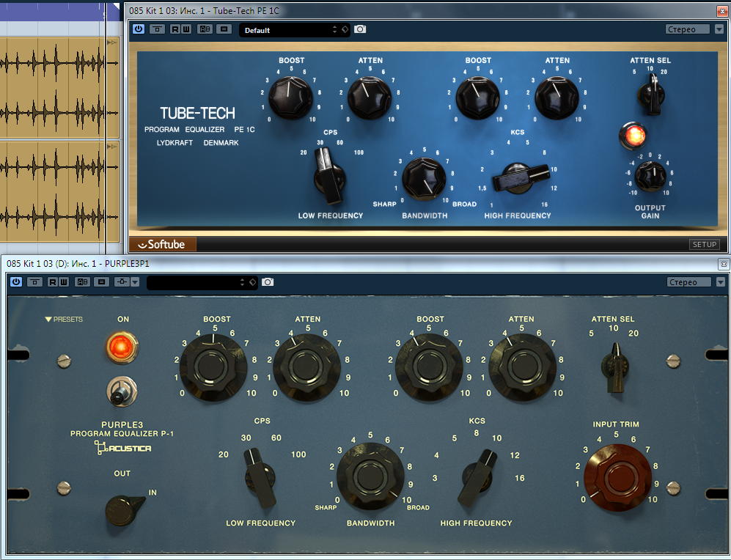Click Tube-Tech low frequency BOOST knob
This screenshot has width=731, height=560.
tap(291, 97)
